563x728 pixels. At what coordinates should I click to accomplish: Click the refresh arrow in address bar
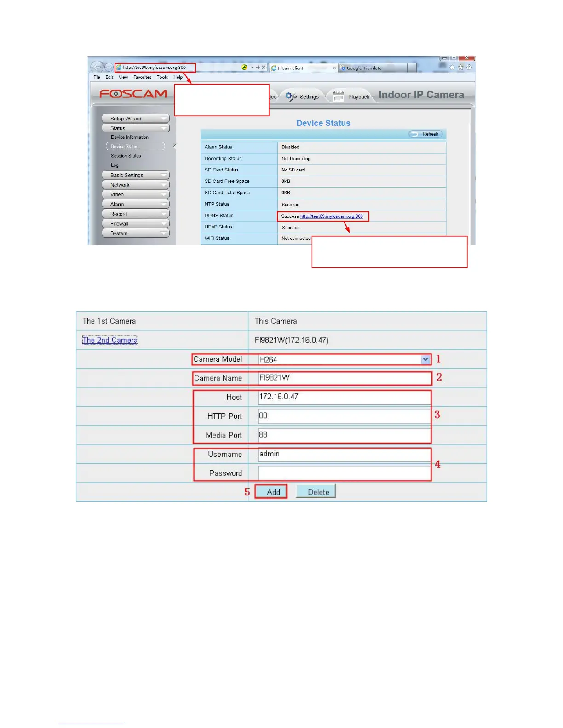[258, 67]
